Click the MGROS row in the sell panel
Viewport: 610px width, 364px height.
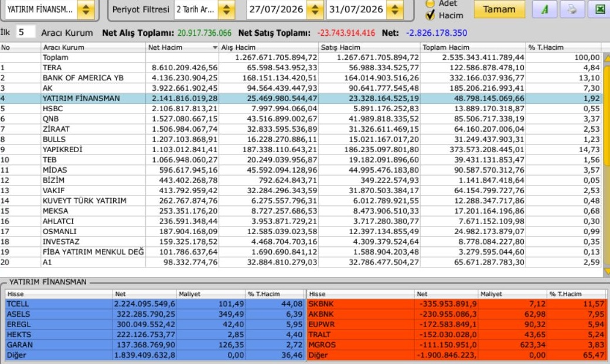pos(456,345)
